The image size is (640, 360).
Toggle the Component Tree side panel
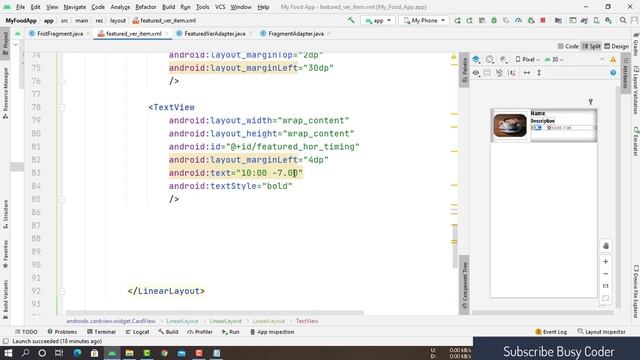pyautogui.click(x=464, y=286)
